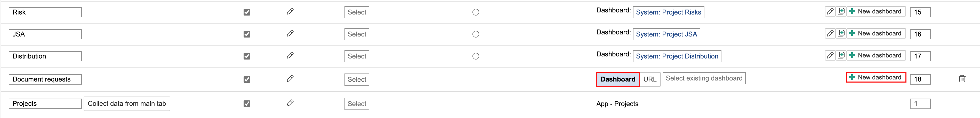
Task: Edit the System: Project Risks dashboard
Action: click(830, 11)
